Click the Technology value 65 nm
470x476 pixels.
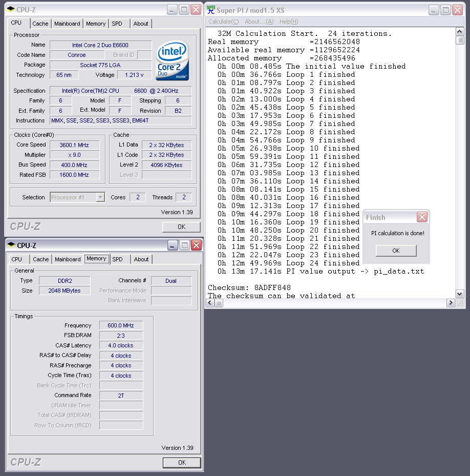(64, 75)
